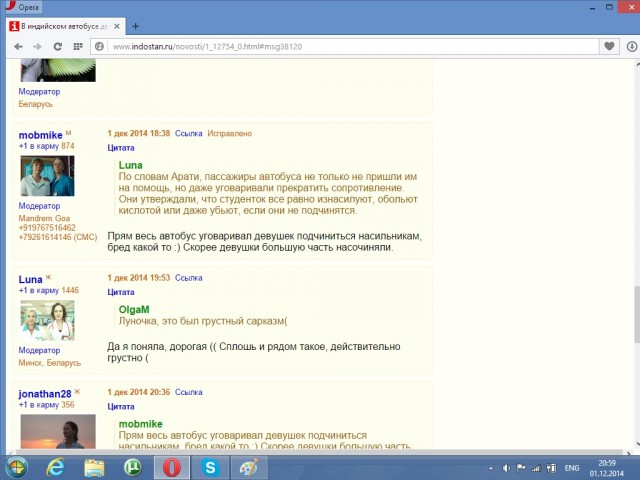Show hidden system tray icons arrow
This screenshot has height=480, width=640.
click(x=491, y=468)
